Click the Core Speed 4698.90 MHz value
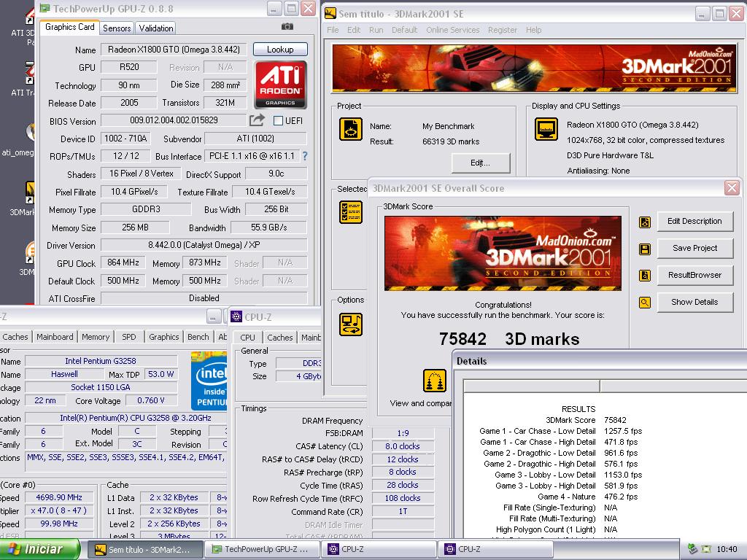Viewport: 747px width, 560px height. [x=58, y=497]
